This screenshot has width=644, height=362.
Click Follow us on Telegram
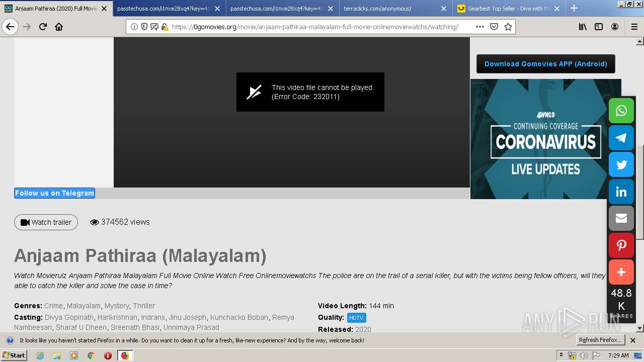(54, 193)
